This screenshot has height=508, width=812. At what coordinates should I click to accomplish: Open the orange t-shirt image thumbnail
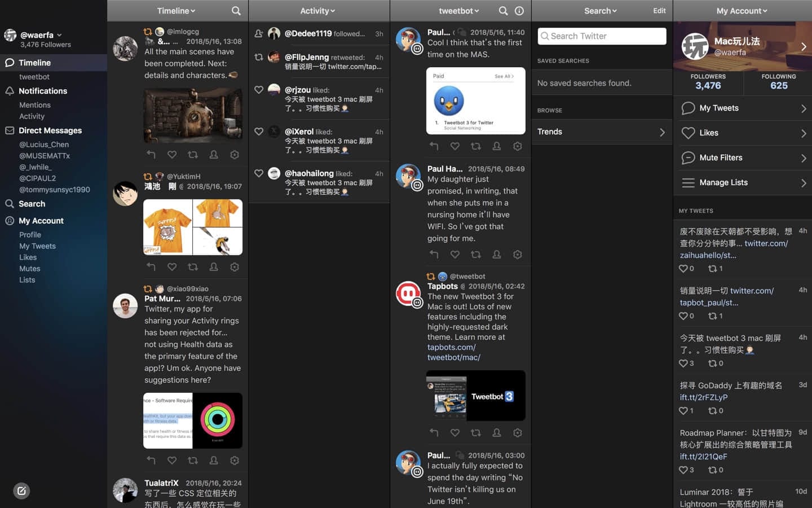point(167,227)
